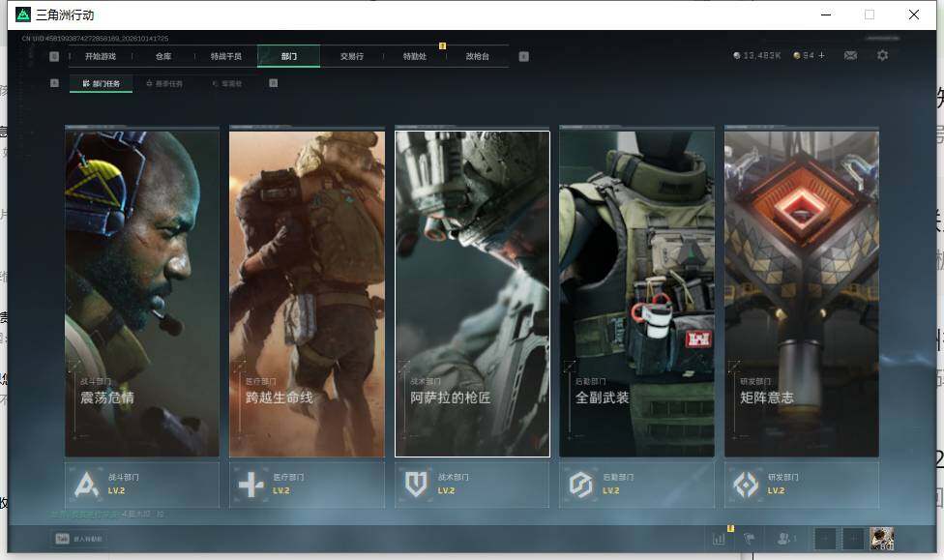Click the silver currency coin icon
This screenshot has height=560, width=944.
(737, 55)
